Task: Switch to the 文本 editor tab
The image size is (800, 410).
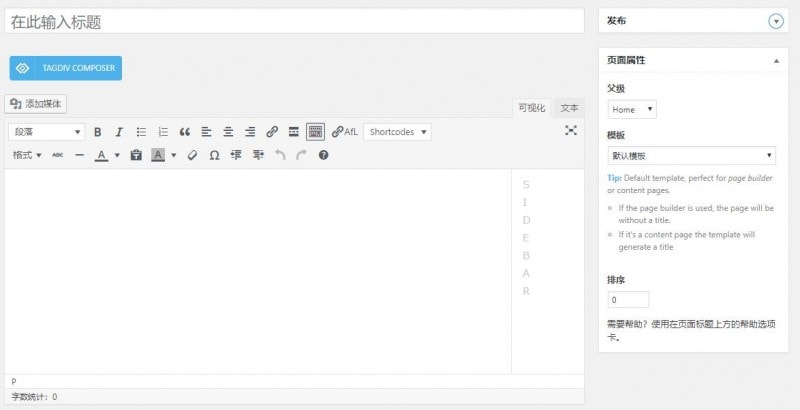Action: pyautogui.click(x=569, y=107)
